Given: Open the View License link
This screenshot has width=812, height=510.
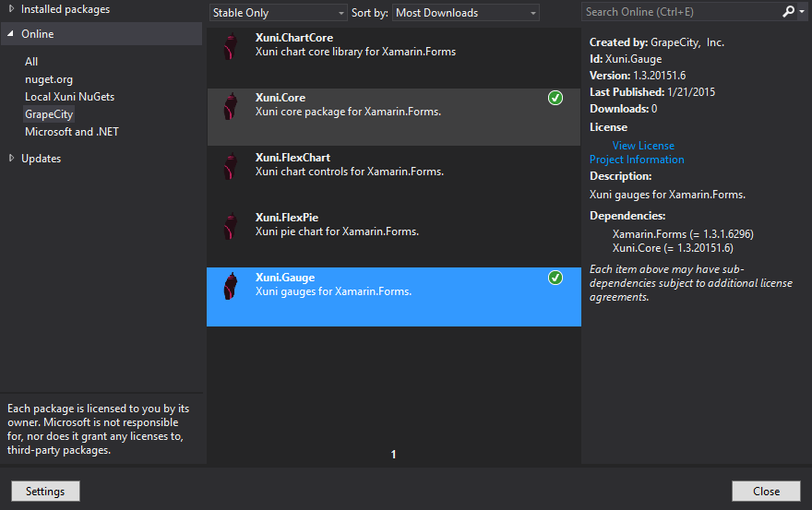Looking at the screenshot, I should tap(643, 146).
